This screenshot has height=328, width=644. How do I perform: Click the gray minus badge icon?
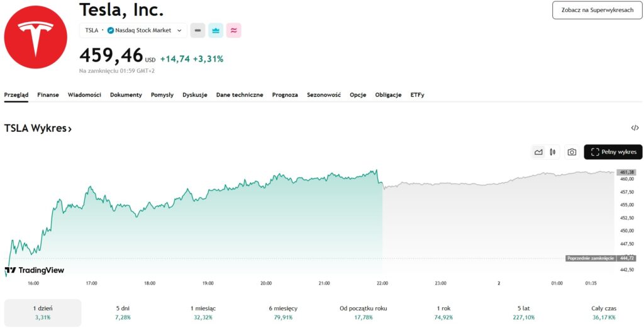[197, 30]
